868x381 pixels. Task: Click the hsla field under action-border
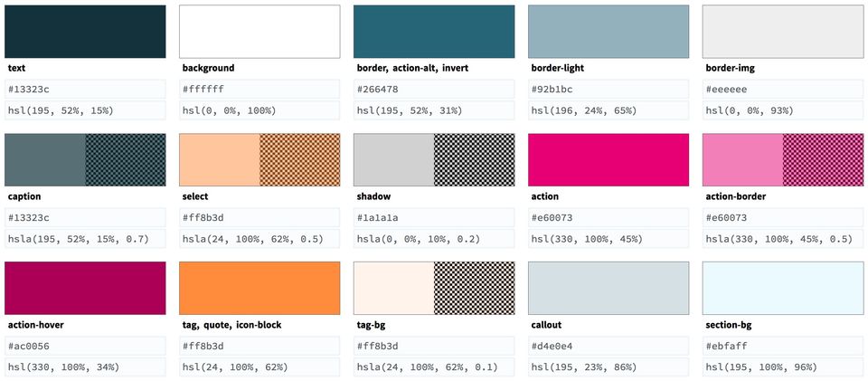tap(783, 239)
